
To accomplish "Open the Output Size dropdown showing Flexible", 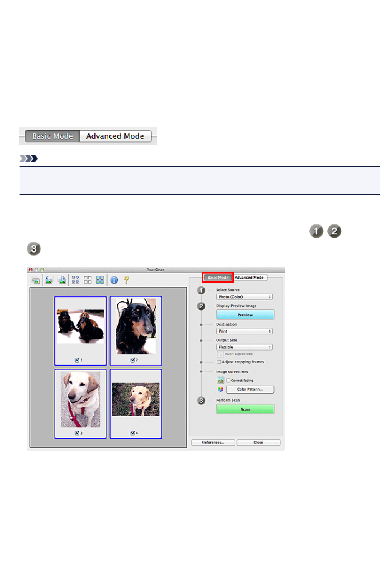I will [x=244, y=347].
